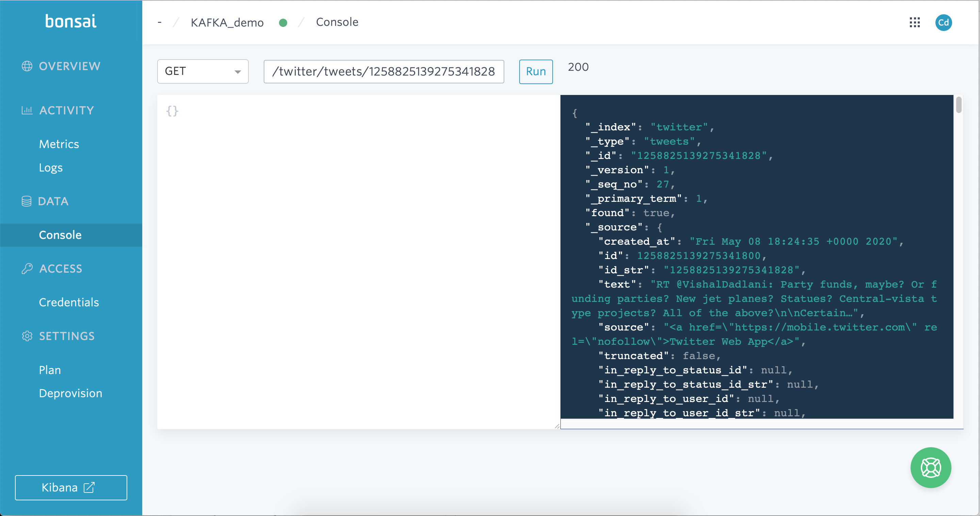Click the request path input field

(383, 71)
